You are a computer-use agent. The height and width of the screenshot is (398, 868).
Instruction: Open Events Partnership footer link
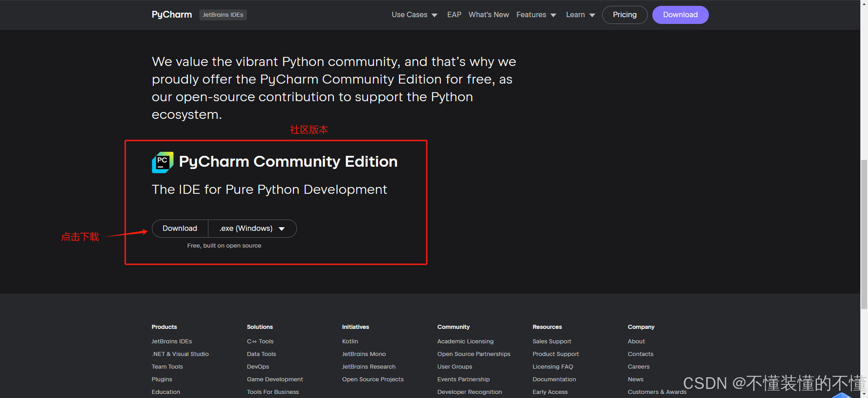pos(463,379)
